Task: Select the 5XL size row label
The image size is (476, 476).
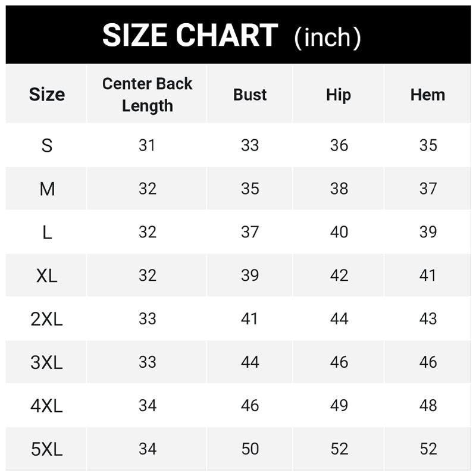Action: [x=47, y=449]
